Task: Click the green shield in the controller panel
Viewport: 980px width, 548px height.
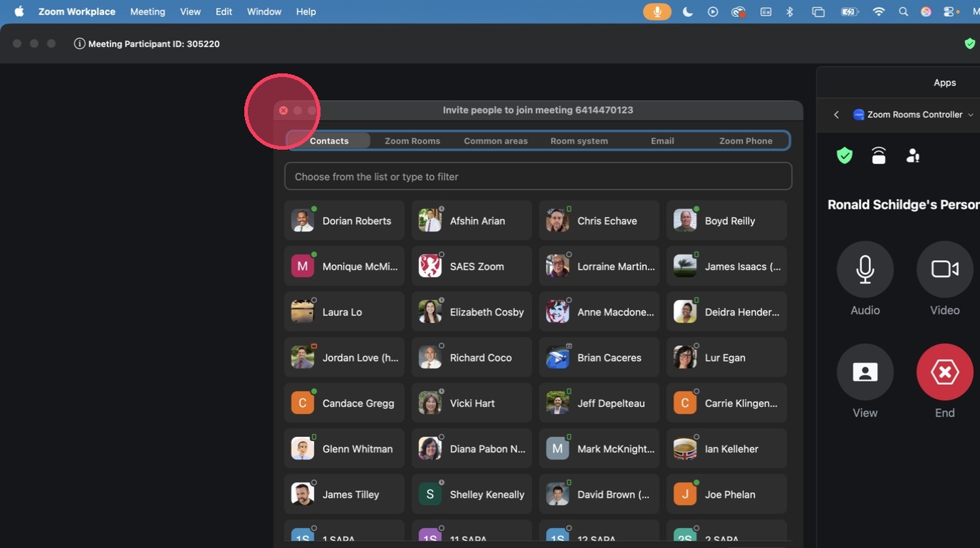Action: pos(845,155)
